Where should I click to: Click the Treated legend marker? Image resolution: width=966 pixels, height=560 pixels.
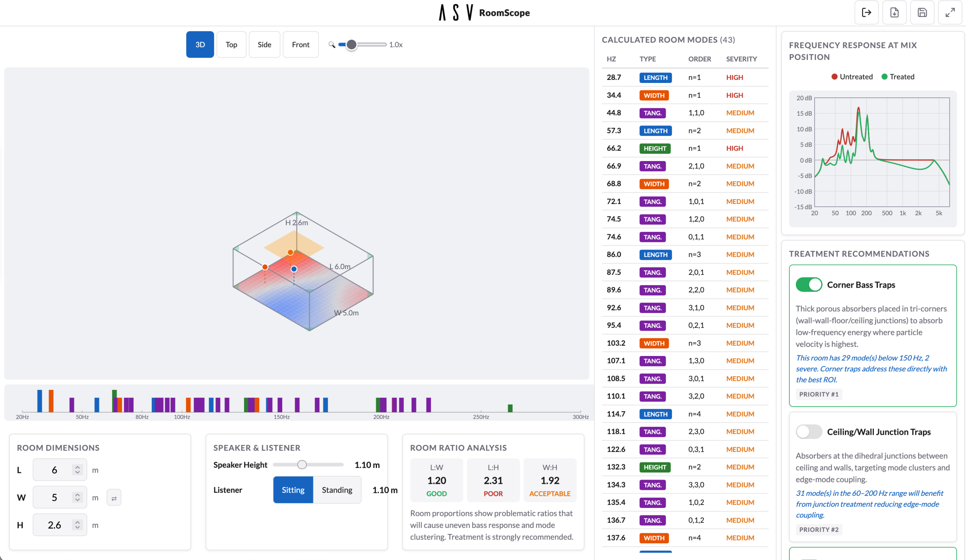pyautogui.click(x=885, y=77)
